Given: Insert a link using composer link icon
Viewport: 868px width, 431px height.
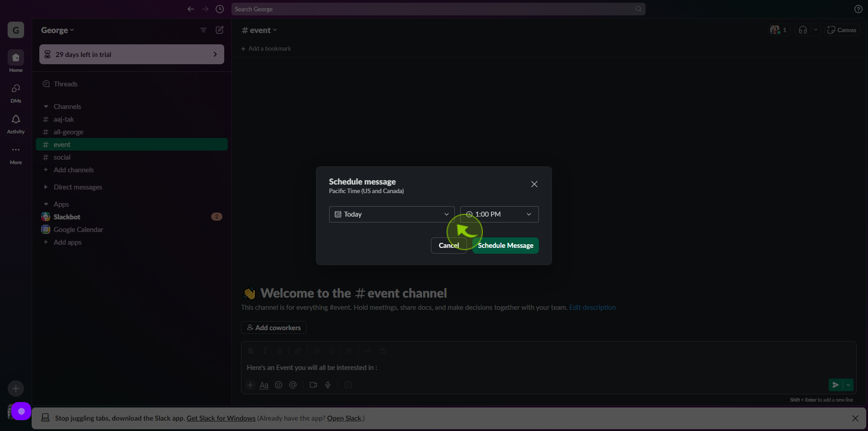Looking at the screenshot, I should [298, 351].
